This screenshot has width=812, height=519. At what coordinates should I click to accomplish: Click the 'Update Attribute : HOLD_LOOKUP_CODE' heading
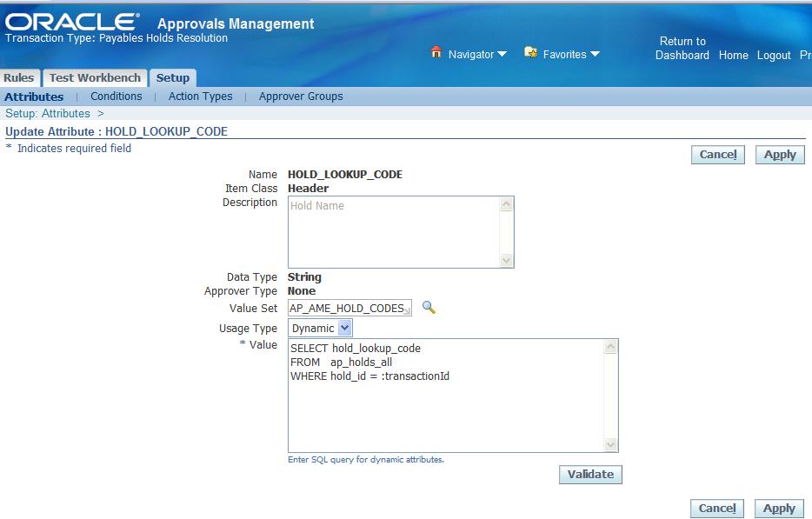pyautogui.click(x=116, y=131)
